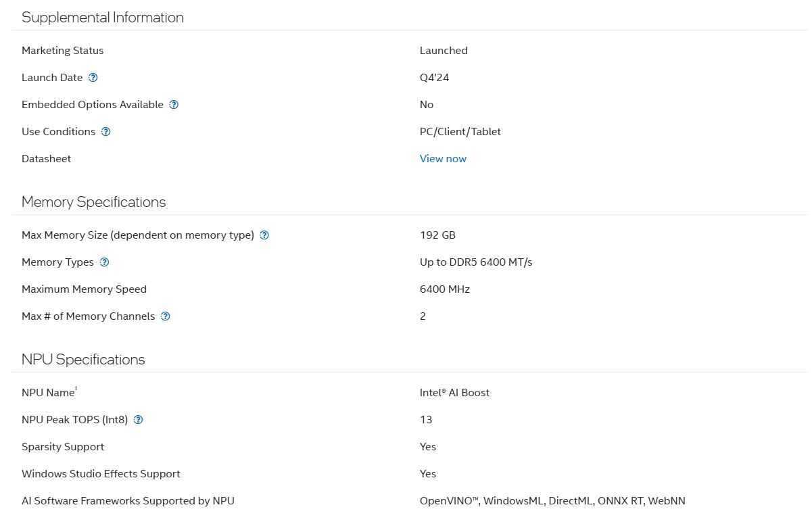Screen dimensions: 812x524
Task: Click the footnote mark beside NPU Name
Action: pos(76,389)
